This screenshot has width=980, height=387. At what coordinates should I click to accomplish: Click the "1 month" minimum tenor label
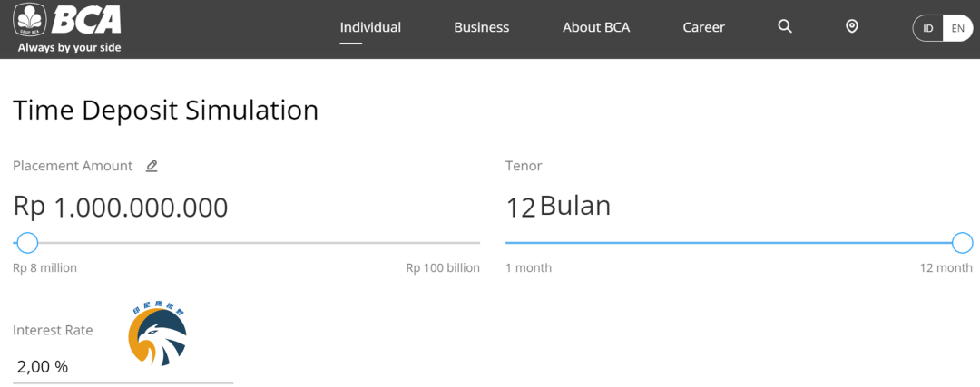tap(528, 268)
